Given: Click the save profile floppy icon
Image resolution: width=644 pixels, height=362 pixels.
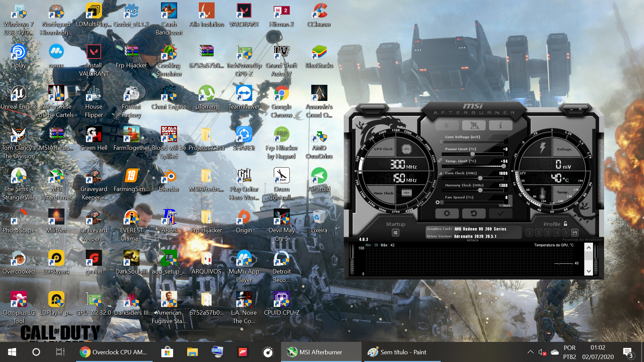Looking at the screenshot, I should tap(575, 233).
